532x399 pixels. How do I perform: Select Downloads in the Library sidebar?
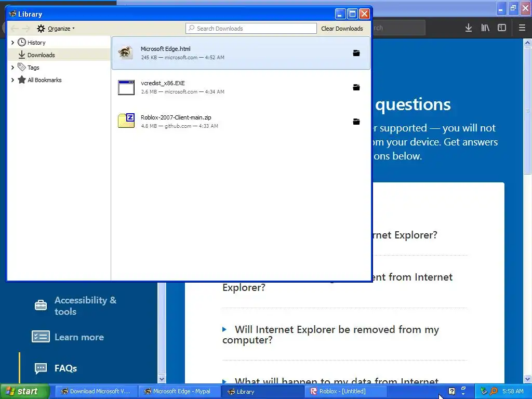pyautogui.click(x=59, y=55)
